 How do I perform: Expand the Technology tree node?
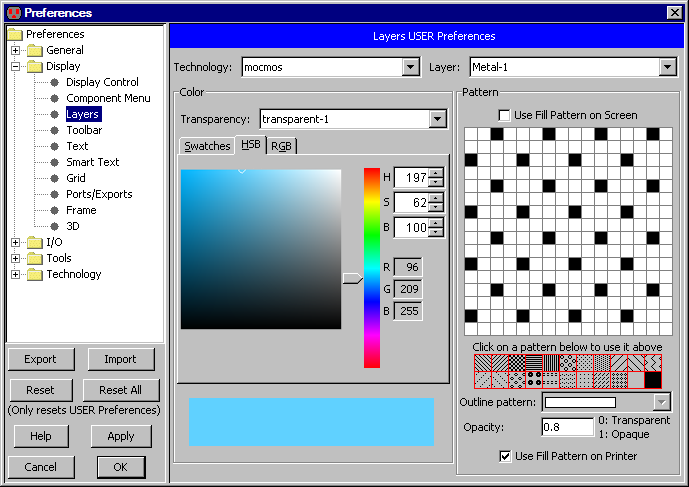coord(15,274)
